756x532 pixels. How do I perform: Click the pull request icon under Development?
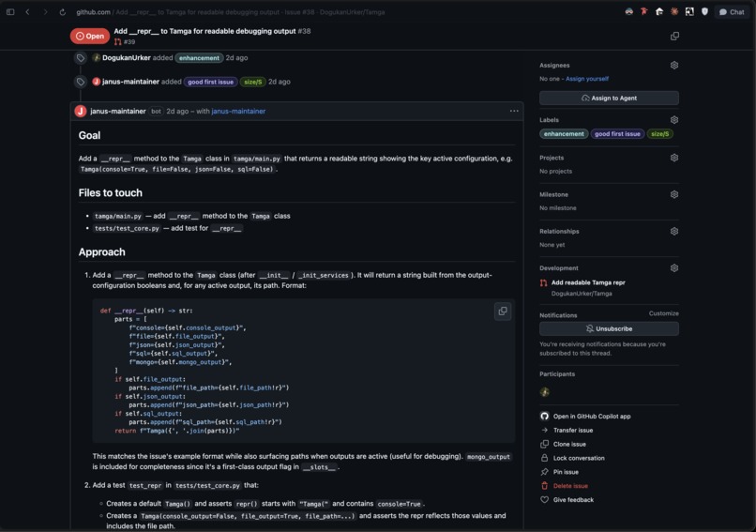click(x=543, y=282)
